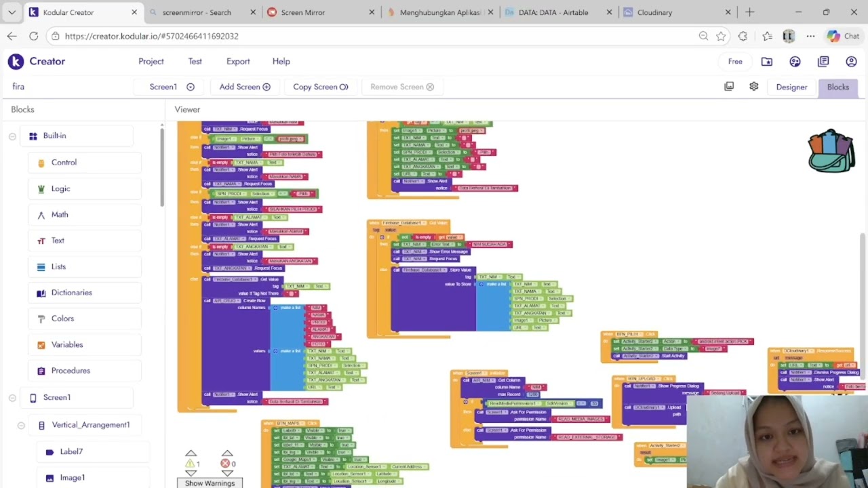This screenshot has height=488, width=868.
Task: Switch to the Designer view
Action: coord(791,87)
